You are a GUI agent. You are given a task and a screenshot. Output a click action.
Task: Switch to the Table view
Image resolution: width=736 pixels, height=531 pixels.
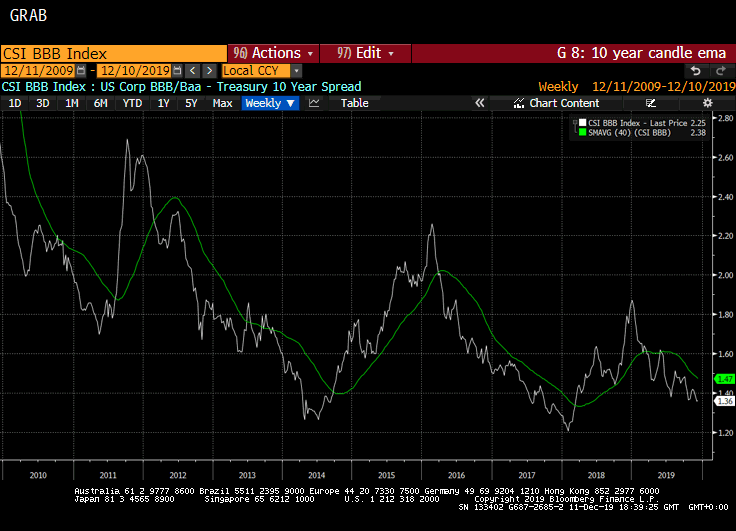(x=354, y=103)
